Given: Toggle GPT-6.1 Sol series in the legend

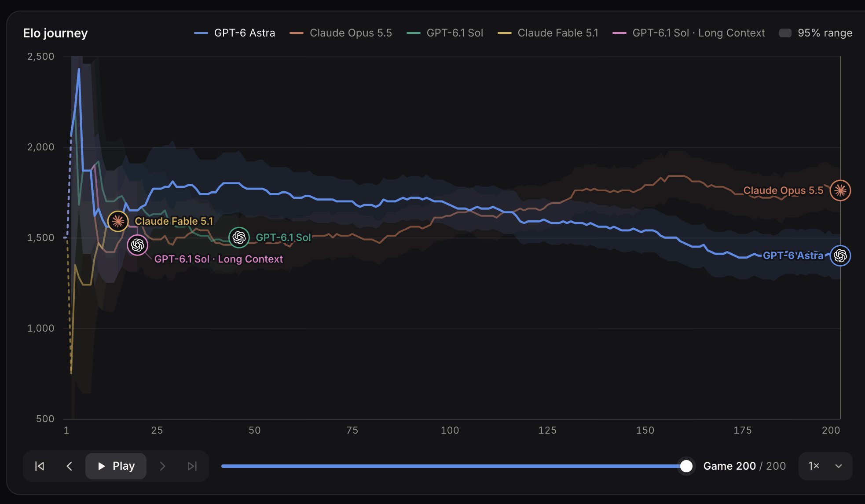Looking at the screenshot, I should pyautogui.click(x=445, y=33).
